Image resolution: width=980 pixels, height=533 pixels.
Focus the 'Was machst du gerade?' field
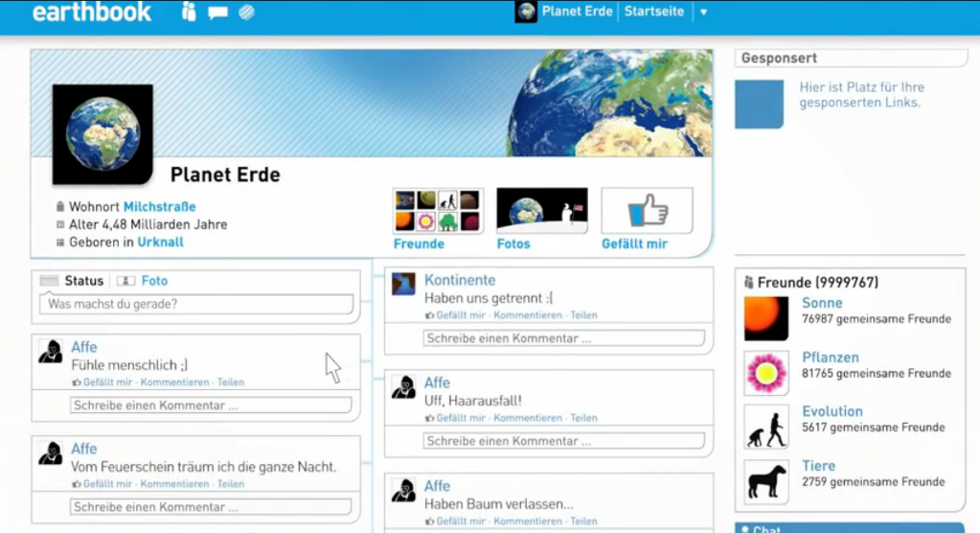click(196, 304)
